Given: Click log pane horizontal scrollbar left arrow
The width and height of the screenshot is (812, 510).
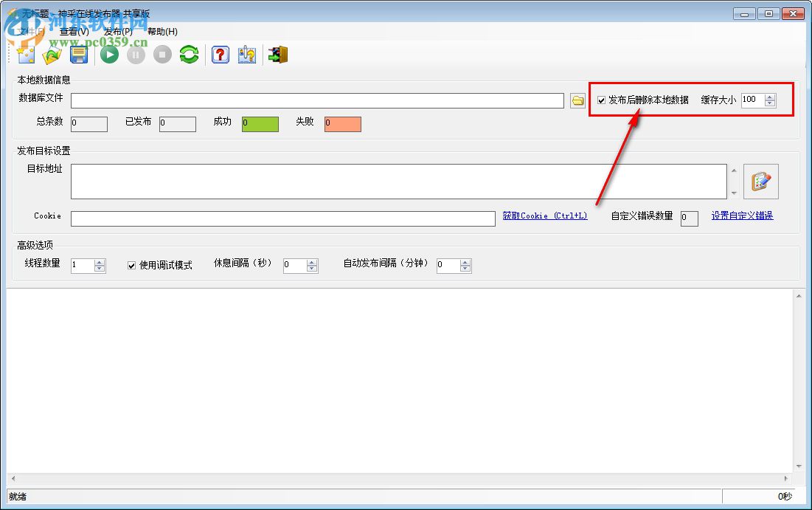Looking at the screenshot, I should point(13,478).
